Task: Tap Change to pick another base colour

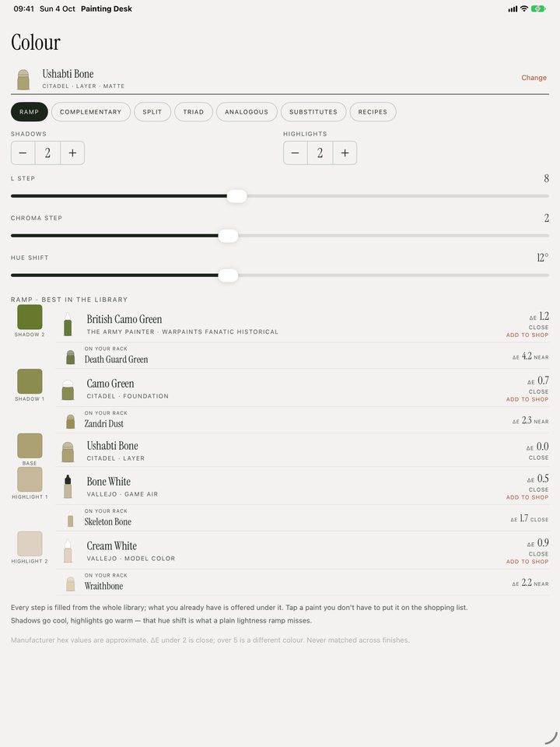Action: point(534,78)
